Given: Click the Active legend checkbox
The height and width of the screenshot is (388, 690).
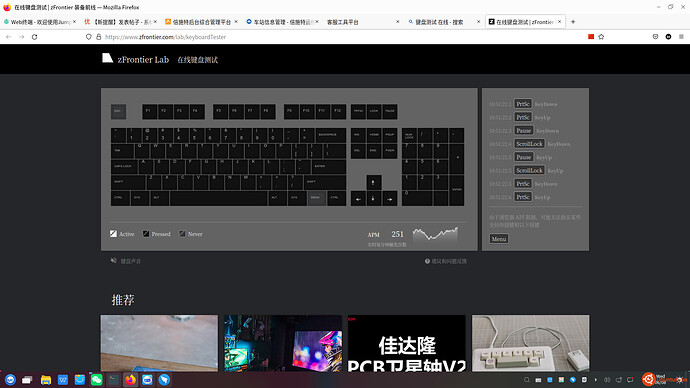Looking at the screenshot, I should click(x=113, y=234).
